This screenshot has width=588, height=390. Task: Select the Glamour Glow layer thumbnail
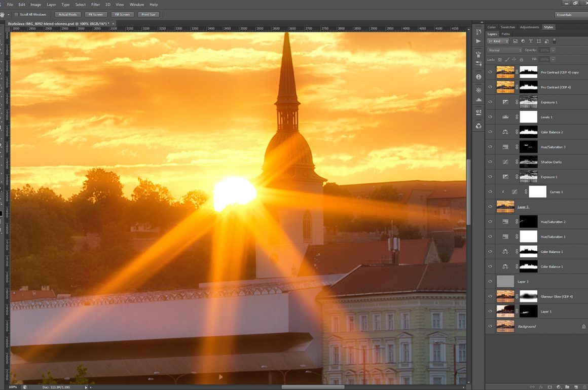[x=505, y=296]
